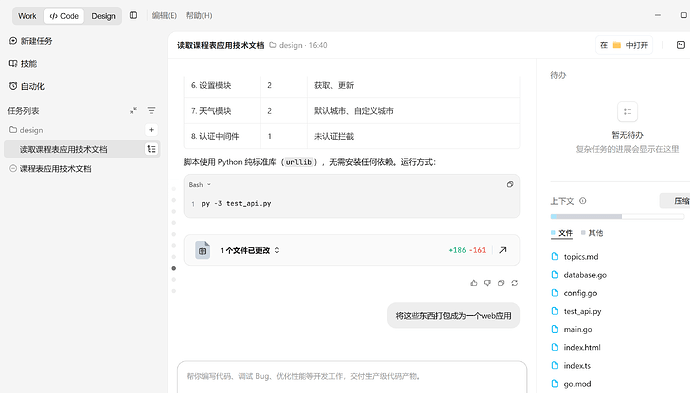Click the 未认证拦截 table cell

pos(414,136)
